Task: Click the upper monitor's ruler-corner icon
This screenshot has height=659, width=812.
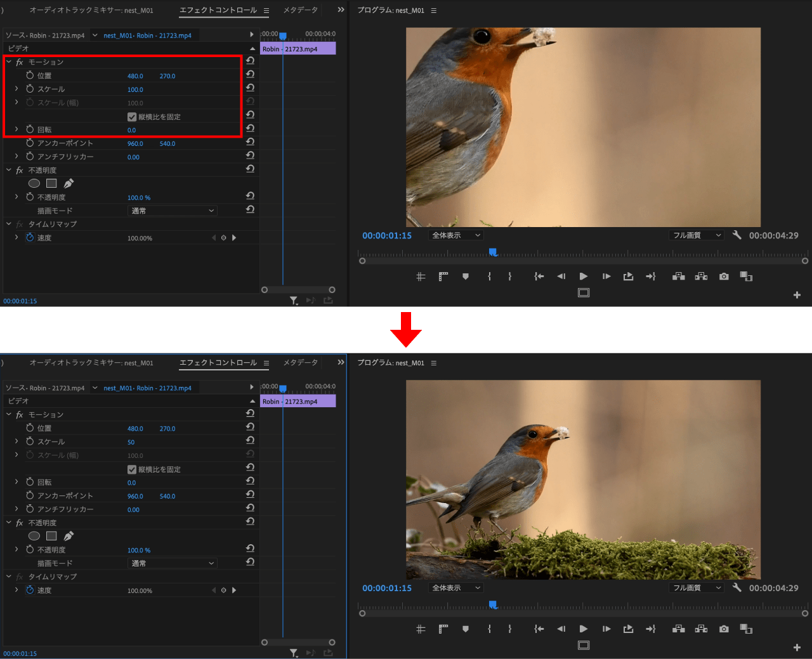Action: click(443, 277)
